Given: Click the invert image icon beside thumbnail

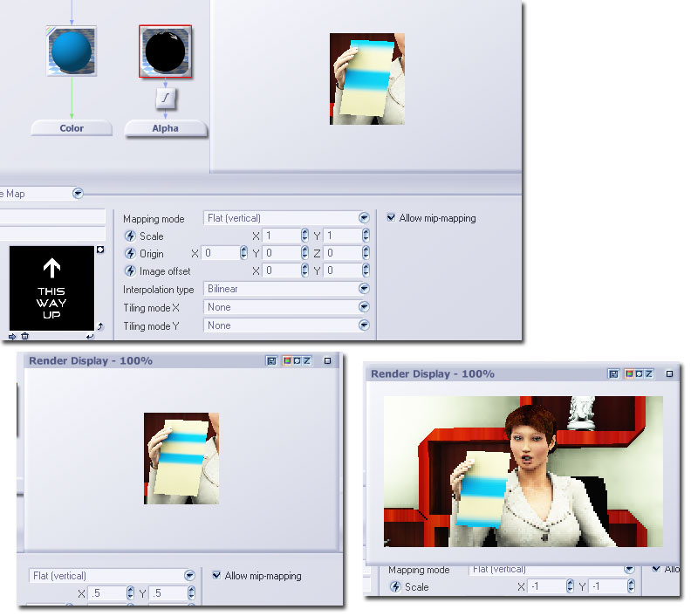Looking at the screenshot, I should 100,250.
